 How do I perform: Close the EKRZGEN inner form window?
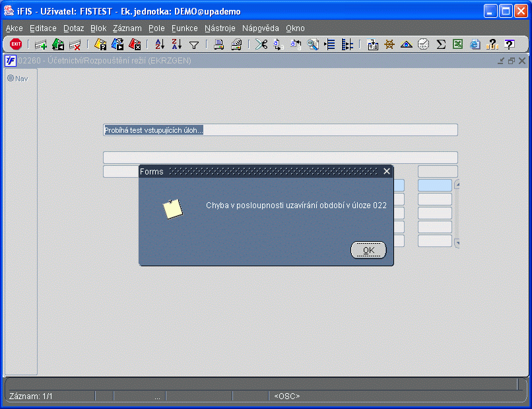(x=522, y=61)
